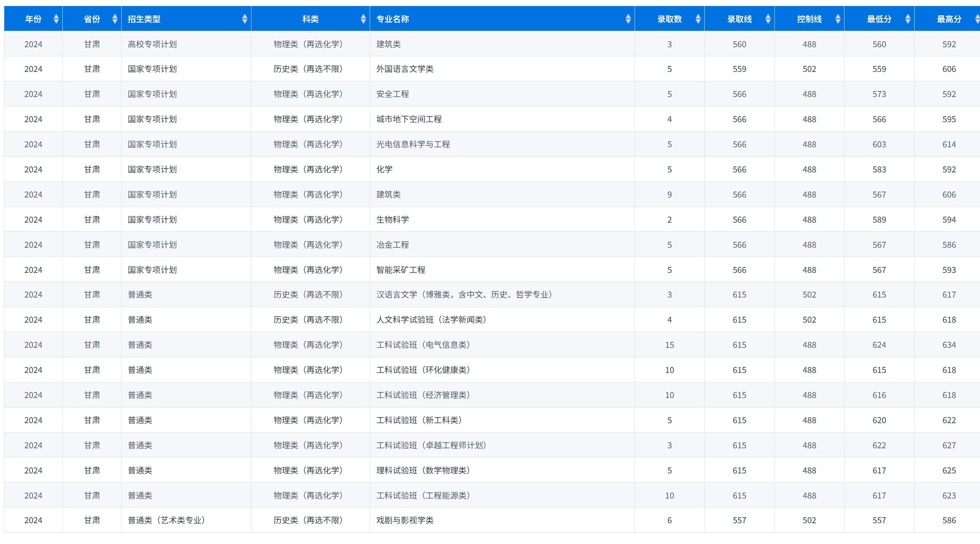
Task: Click the 城市地下空间工程 cell
Action: point(409,120)
